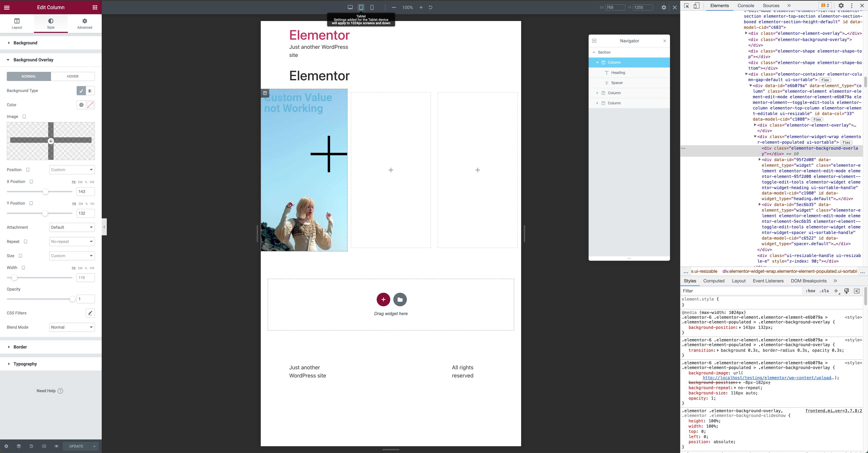Open the Advanced tab

pyautogui.click(x=85, y=24)
